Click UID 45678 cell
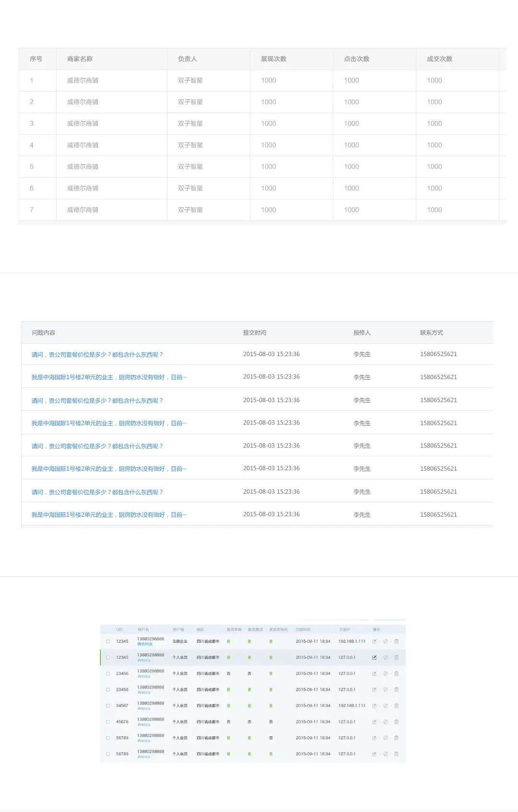Screen dimensions: 518x812 [122, 722]
